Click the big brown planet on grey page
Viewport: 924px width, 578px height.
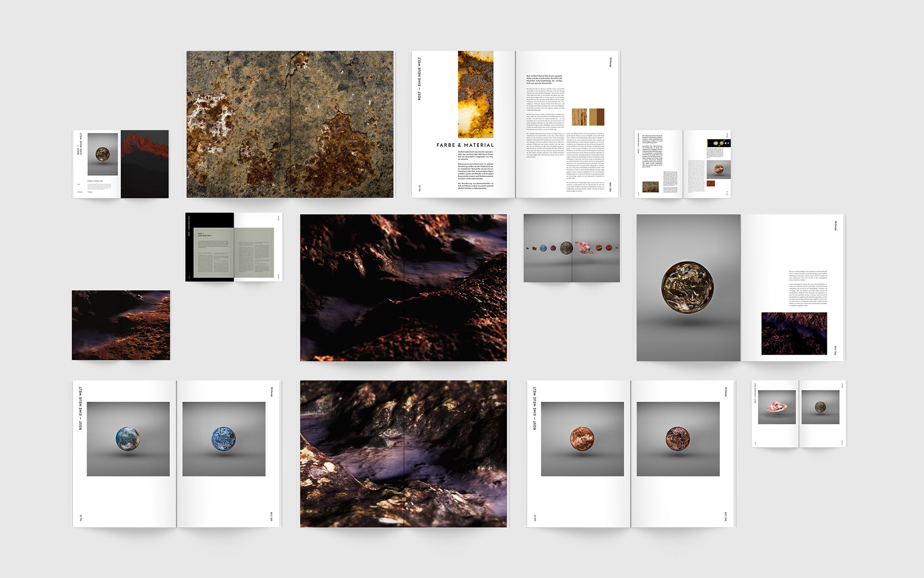click(x=687, y=287)
